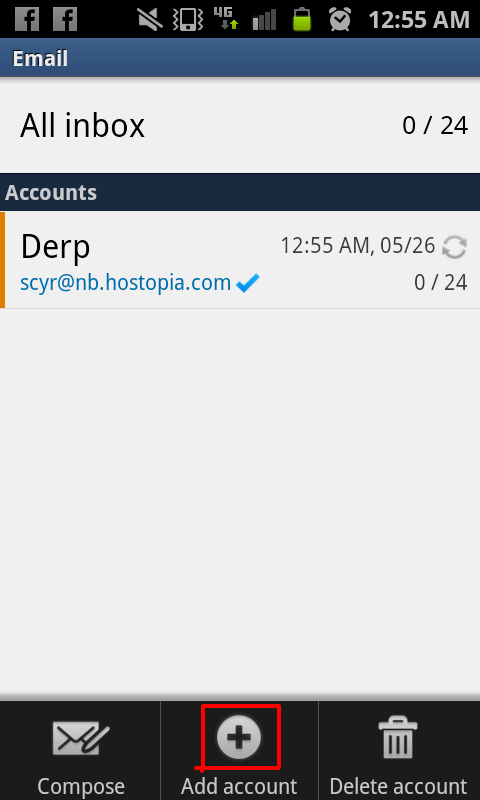Viewport: 480px width, 800px height.
Task: Open the All inbox row
Action: tap(240, 125)
